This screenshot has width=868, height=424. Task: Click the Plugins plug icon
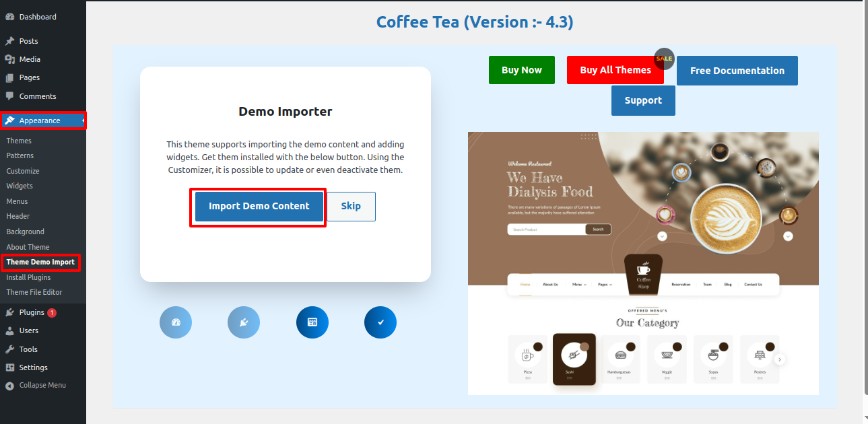tap(10, 312)
